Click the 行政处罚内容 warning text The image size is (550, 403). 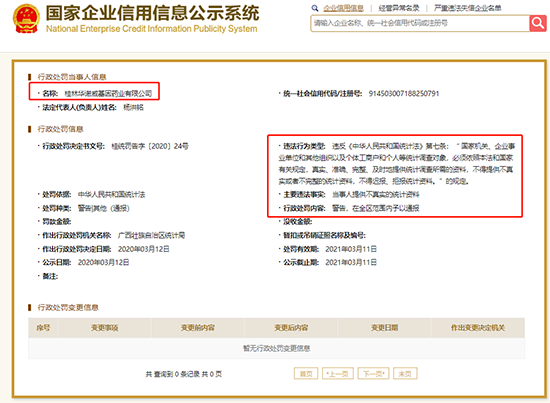click(376, 208)
